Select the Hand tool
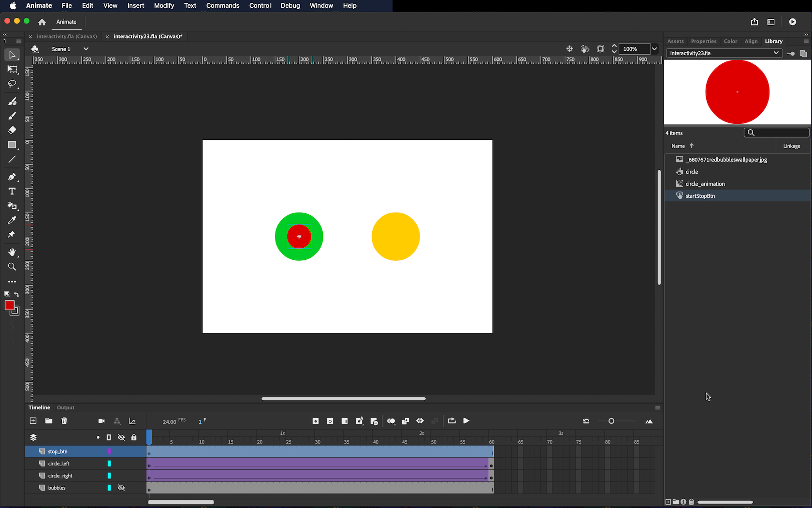Viewport: 812px width, 508px height. tap(12, 252)
